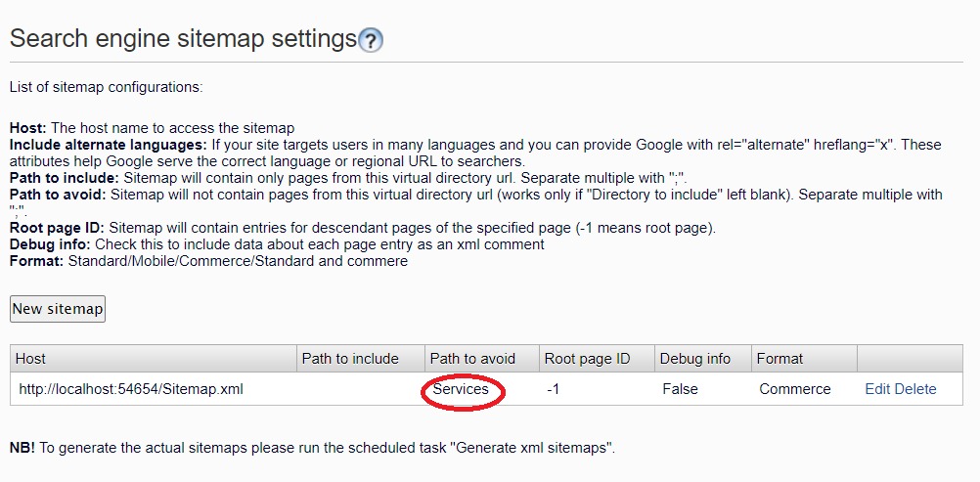Click the Commerce format value

coord(794,389)
